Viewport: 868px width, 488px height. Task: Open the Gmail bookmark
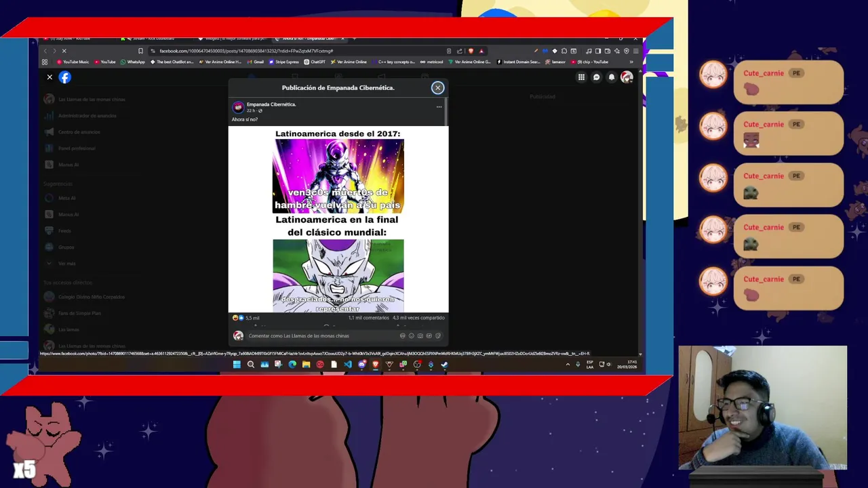(255, 62)
